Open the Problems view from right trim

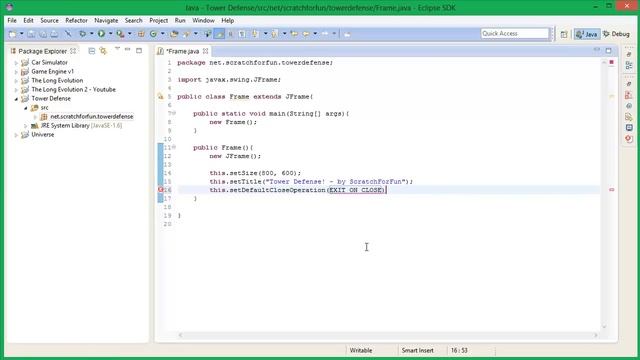[x=629, y=95]
